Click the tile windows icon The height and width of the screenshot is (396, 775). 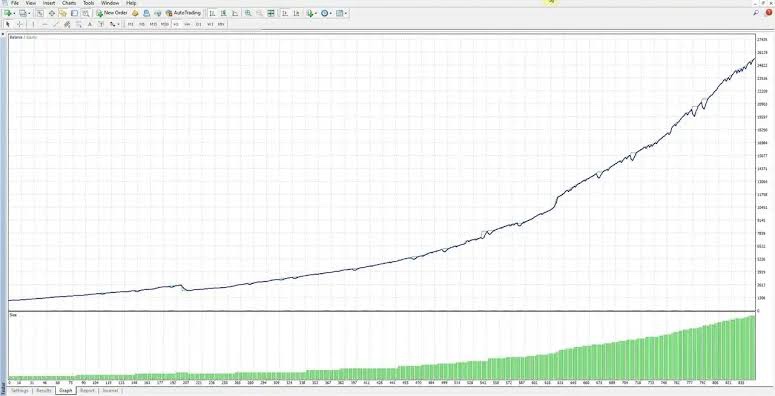point(270,13)
